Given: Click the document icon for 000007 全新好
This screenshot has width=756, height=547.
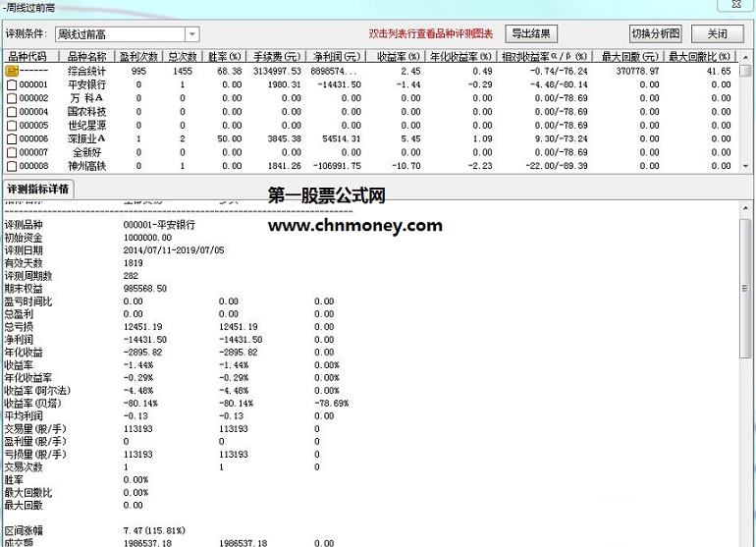Looking at the screenshot, I should (12, 152).
